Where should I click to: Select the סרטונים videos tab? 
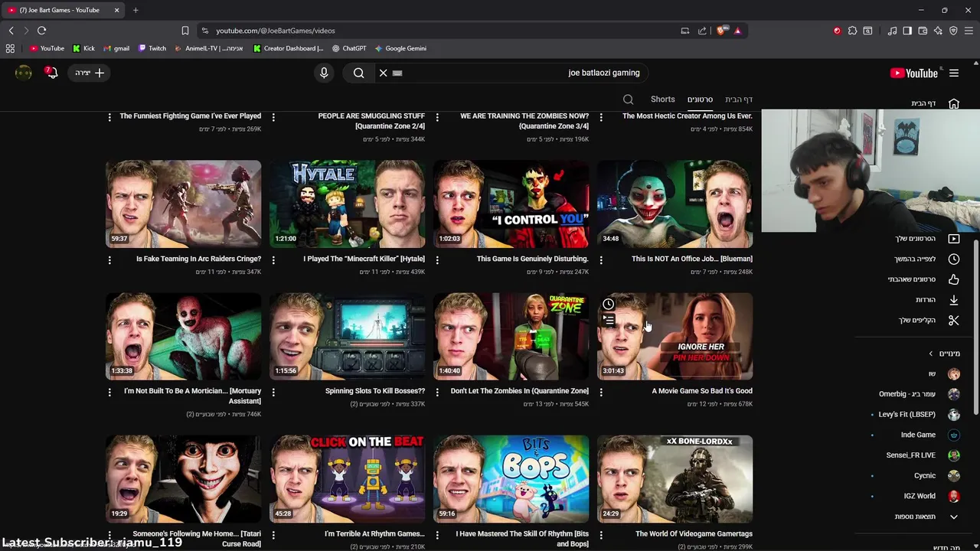point(700,99)
